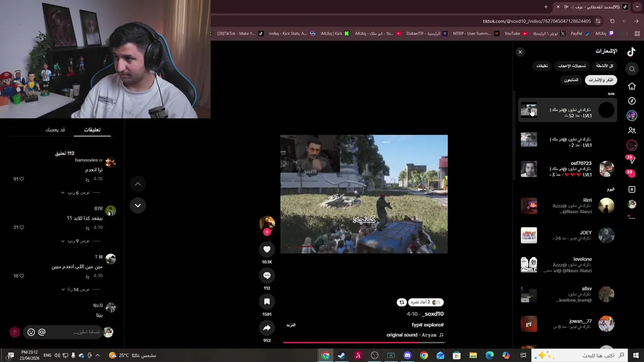
Task: Select the تعليقات notifications filter
Action: pyautogui.click(x=542, y=66)
